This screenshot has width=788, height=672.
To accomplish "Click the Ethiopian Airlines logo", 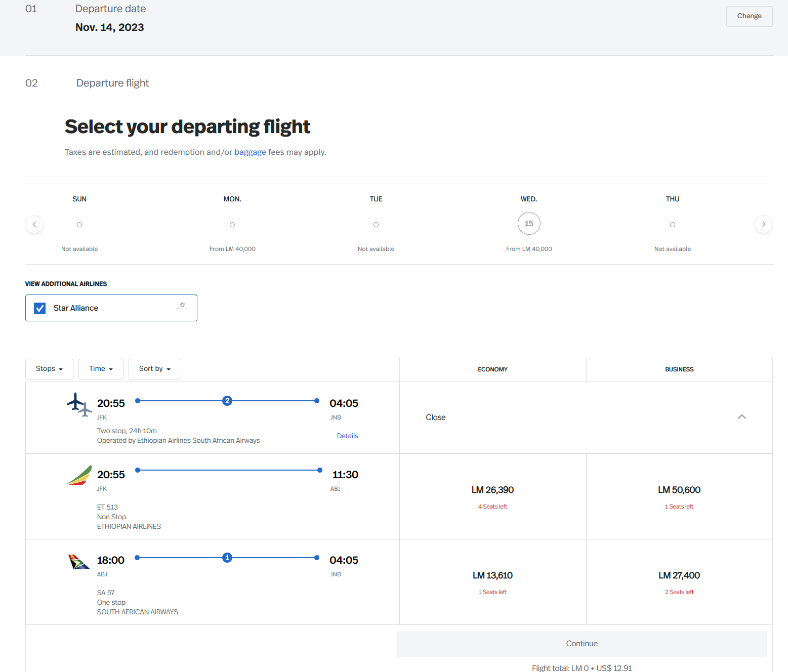I will click(79, 475).
